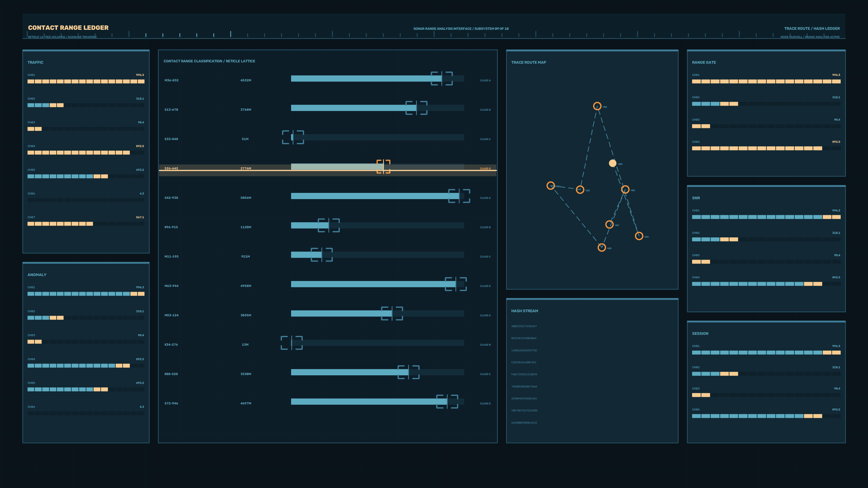Click the CH06 label in the Anomaly panel

coord(31,407)
